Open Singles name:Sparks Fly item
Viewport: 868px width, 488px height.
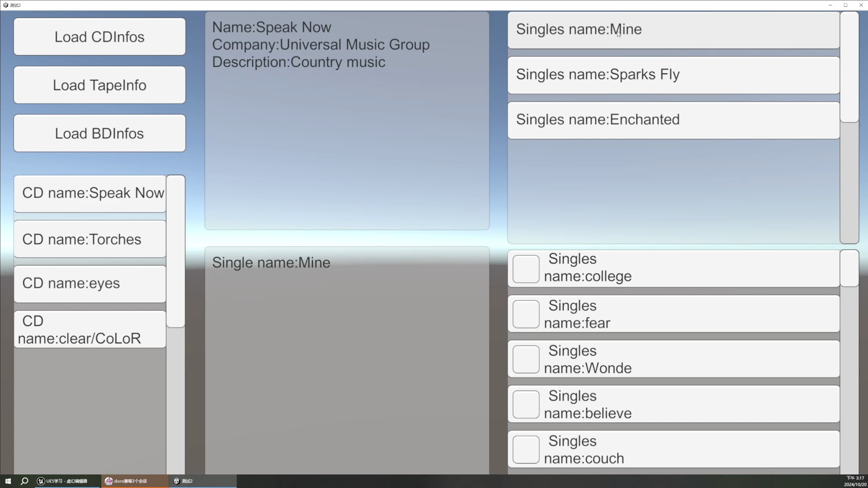tap(674, 75)
